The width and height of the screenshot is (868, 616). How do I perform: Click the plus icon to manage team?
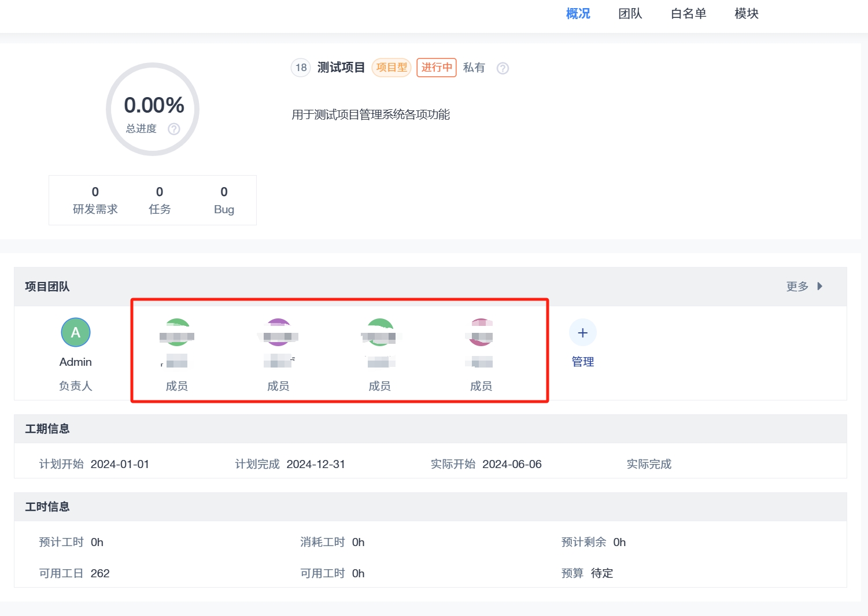point(582,333)
